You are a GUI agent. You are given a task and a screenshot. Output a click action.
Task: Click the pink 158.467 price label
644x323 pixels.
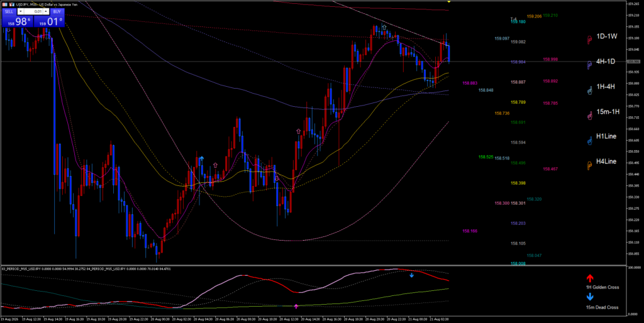(x=550, y=168)
